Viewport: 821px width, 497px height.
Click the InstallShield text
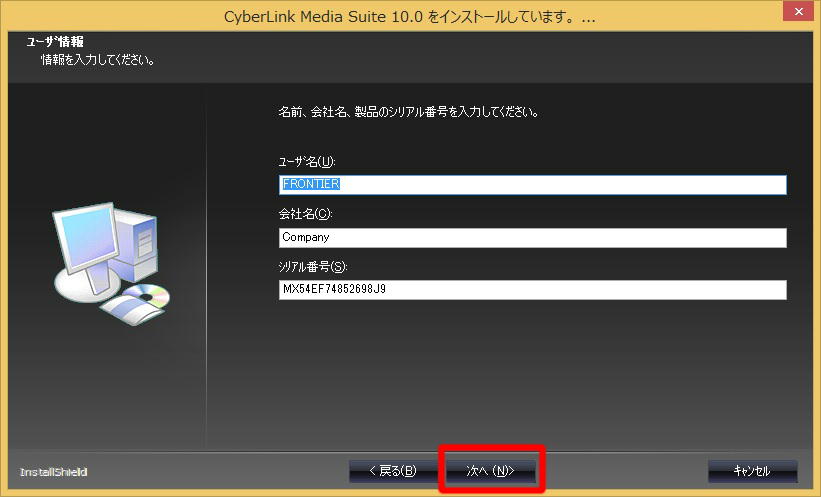click(x=53, y=472)
